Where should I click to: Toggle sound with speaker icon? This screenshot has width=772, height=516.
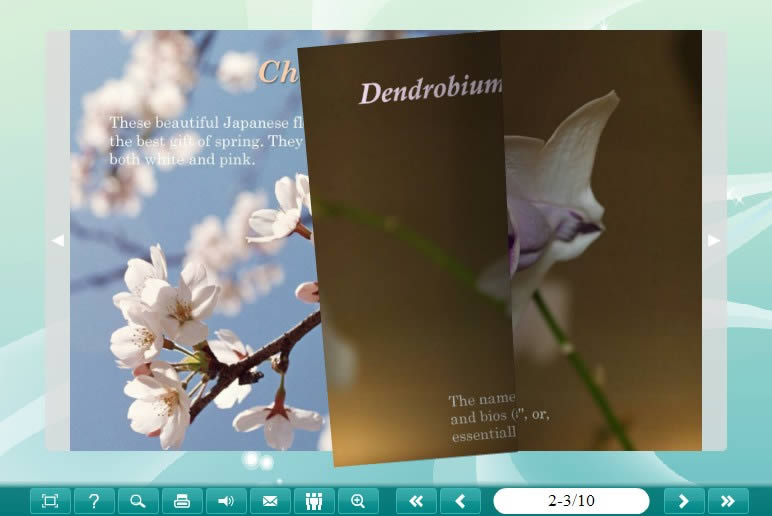coord(226,501)
